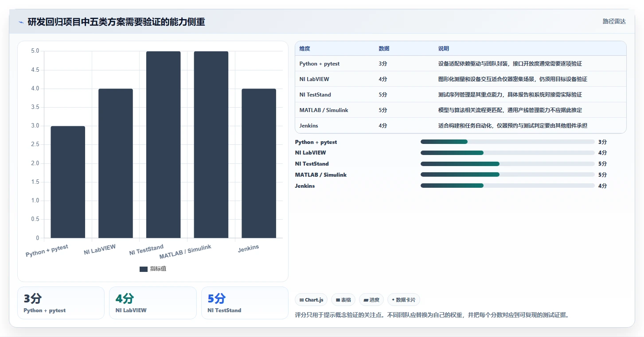Click the blue icon beside the page title
This screenshot has width=644, height=337.
coord(21,22)
